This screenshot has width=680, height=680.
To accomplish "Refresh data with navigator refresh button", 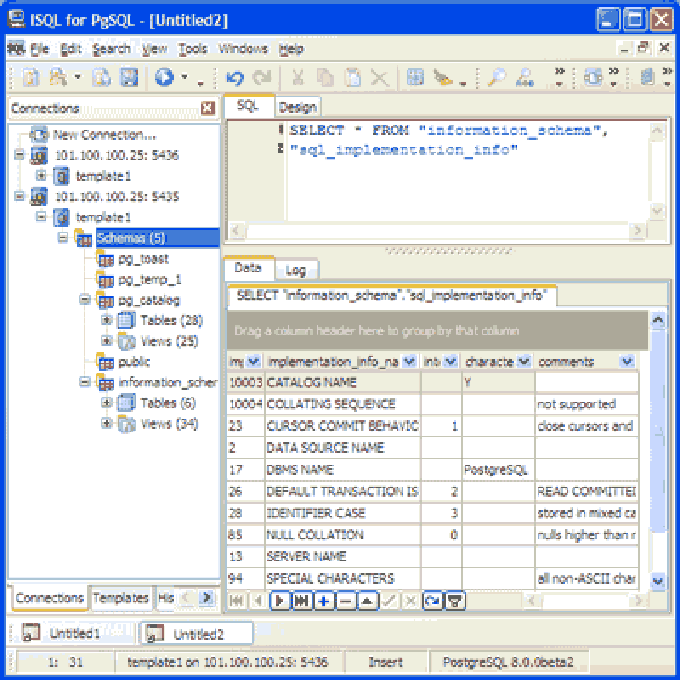I will (432, 601).
